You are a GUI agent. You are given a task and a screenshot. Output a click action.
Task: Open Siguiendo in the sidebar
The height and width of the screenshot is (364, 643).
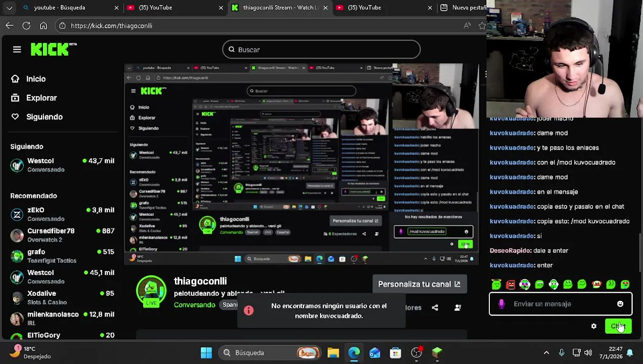coord(37,117)
